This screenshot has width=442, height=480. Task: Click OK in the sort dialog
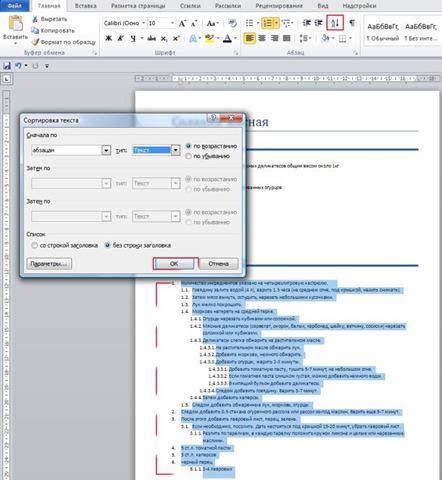click(x=174, y=264)
